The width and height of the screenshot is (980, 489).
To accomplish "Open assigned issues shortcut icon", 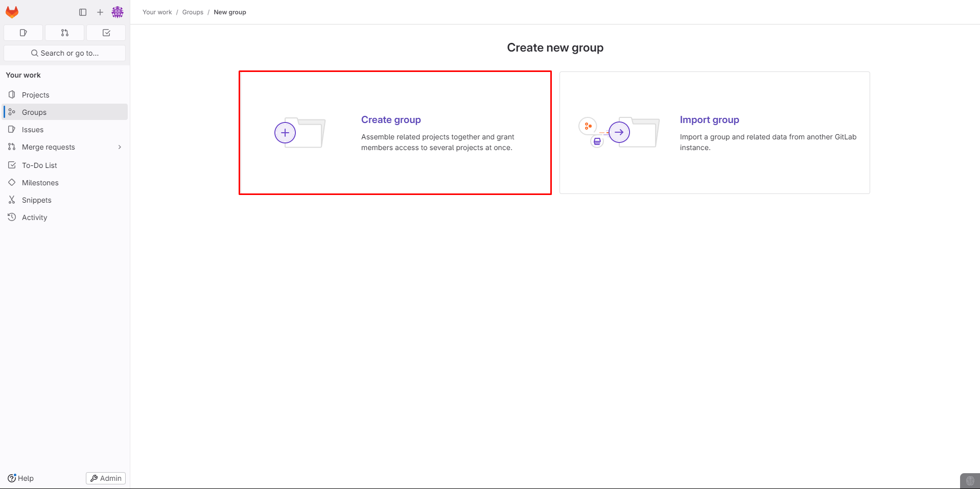I will pos(24,33).
